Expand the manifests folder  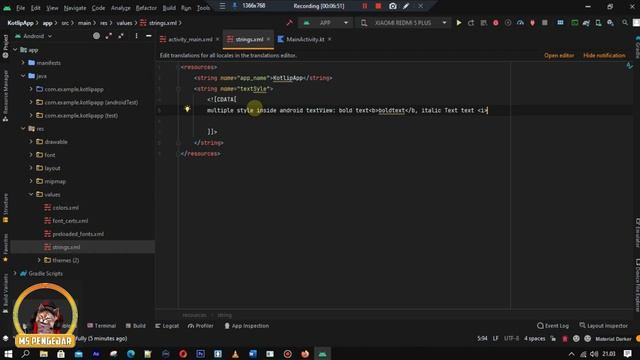23,63
